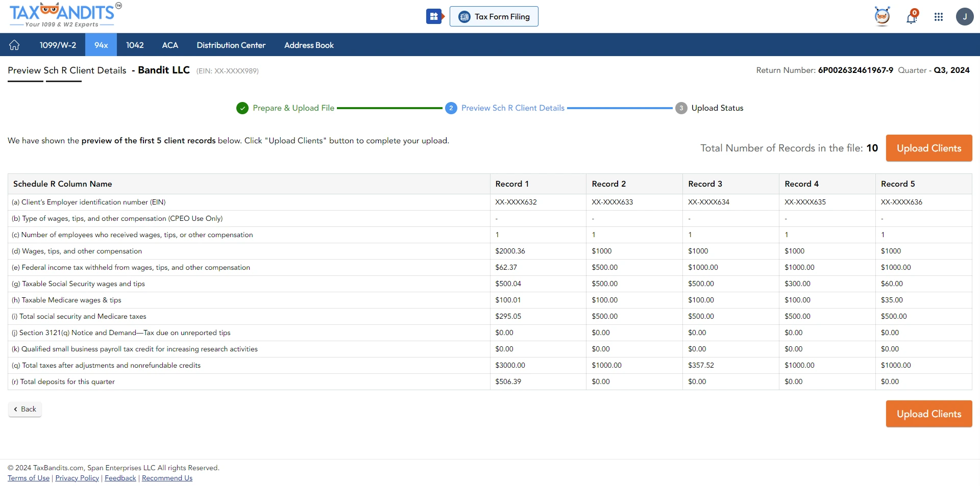The height and width of the screenshot is (486, 980).
Task: Click step 3 circle for Upload Status
Action: [x=681, y=108]
